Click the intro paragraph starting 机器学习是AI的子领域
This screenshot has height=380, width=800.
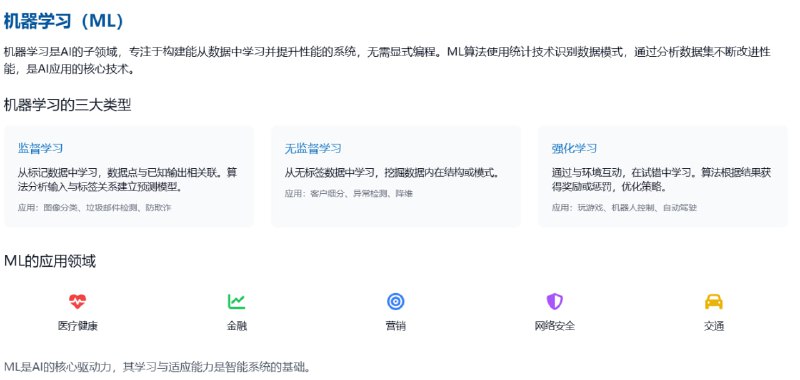tap(387, 61)
